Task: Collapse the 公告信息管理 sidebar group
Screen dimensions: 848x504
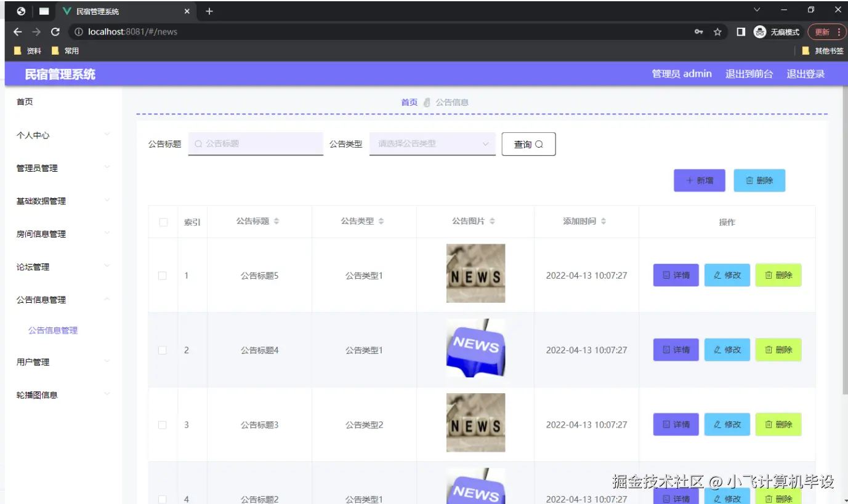Action: pyautogui.click(x=63, y=300)
